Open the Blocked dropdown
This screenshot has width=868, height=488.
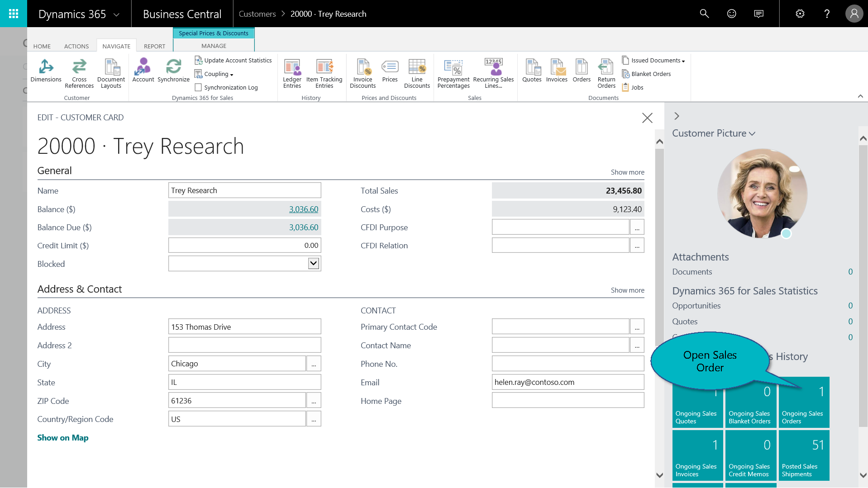313,264
